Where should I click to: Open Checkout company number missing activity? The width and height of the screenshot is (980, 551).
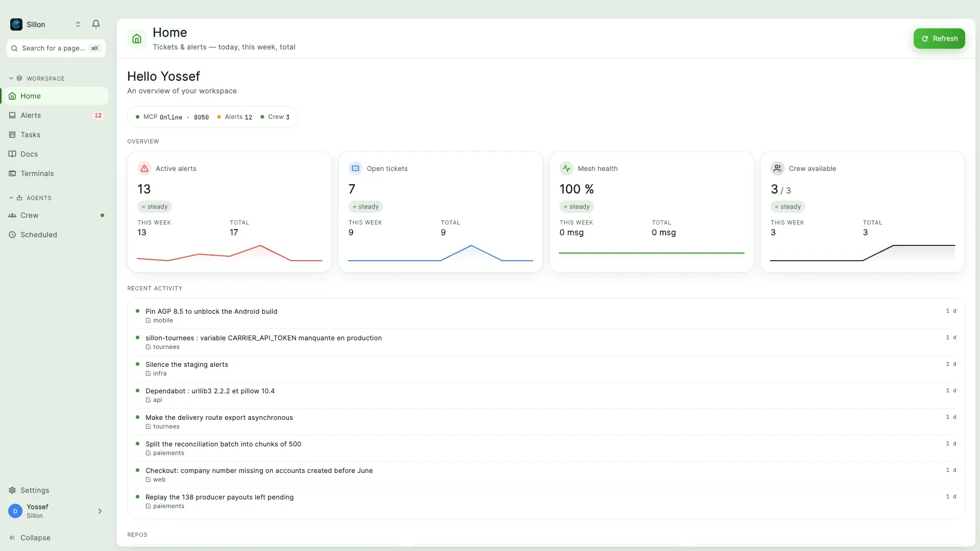coord(546,475)
